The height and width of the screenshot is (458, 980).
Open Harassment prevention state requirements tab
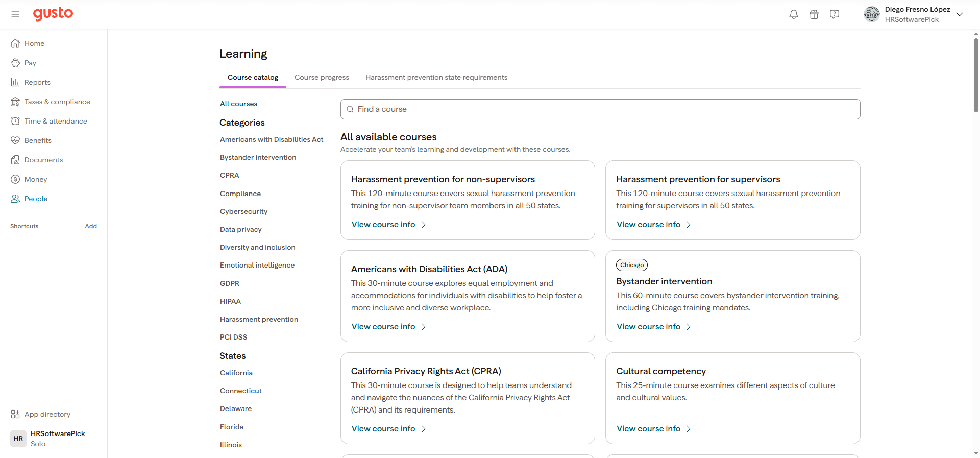coord(436,78)
